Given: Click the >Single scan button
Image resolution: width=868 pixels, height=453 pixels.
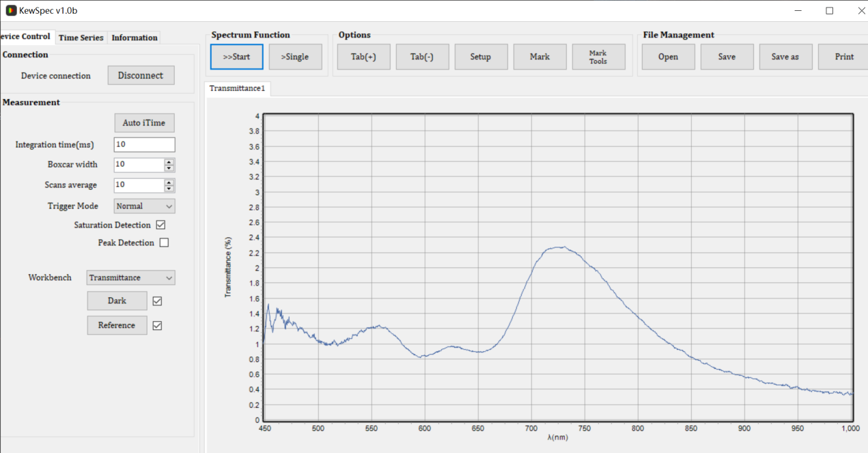Looking at the screenshot, I should pyautogui.click(x=295, y=57).
